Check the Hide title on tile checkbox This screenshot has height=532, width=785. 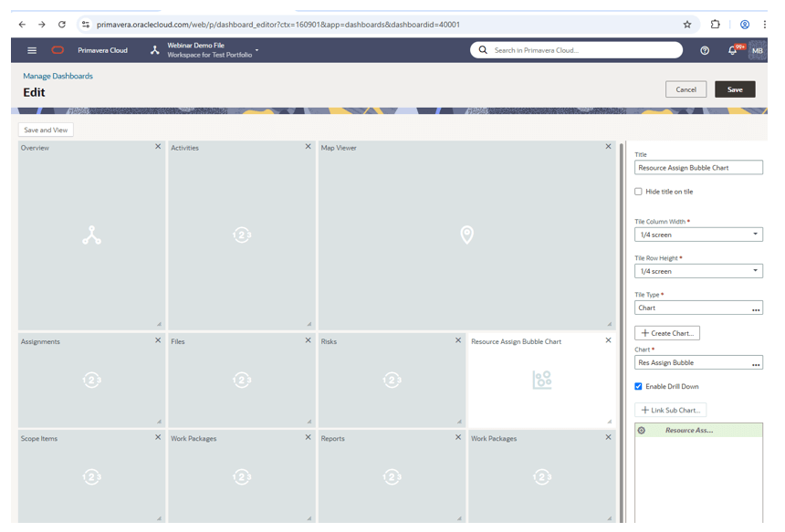tap(636, 191)
